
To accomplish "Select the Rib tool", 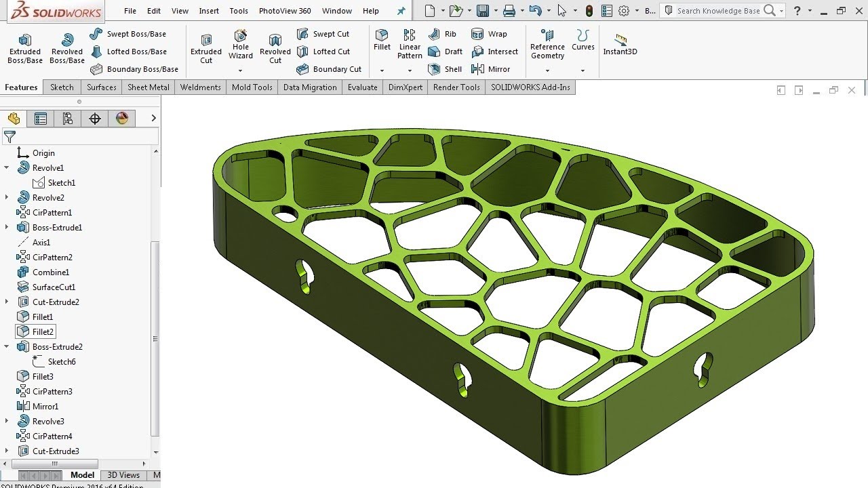I will coord(443,34).
